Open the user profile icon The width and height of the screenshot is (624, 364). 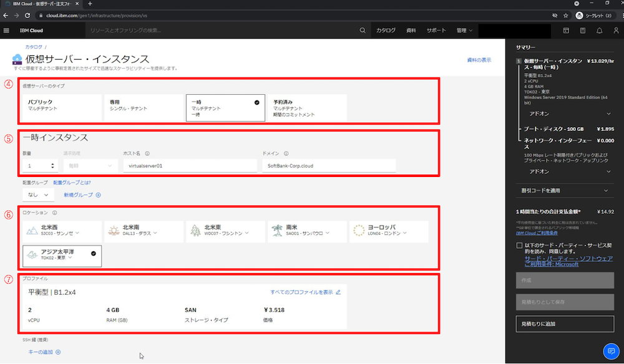(x=616, y=31)
